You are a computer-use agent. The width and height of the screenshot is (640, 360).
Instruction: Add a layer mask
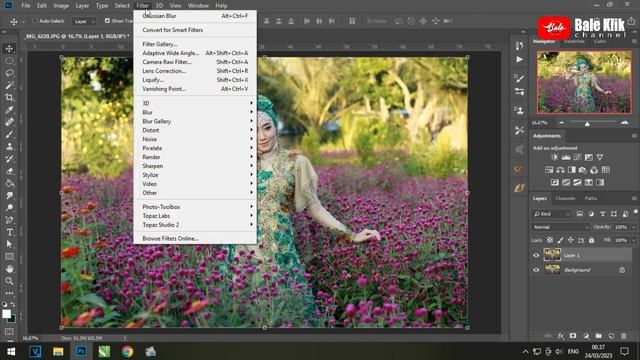(x=573, y=336)
